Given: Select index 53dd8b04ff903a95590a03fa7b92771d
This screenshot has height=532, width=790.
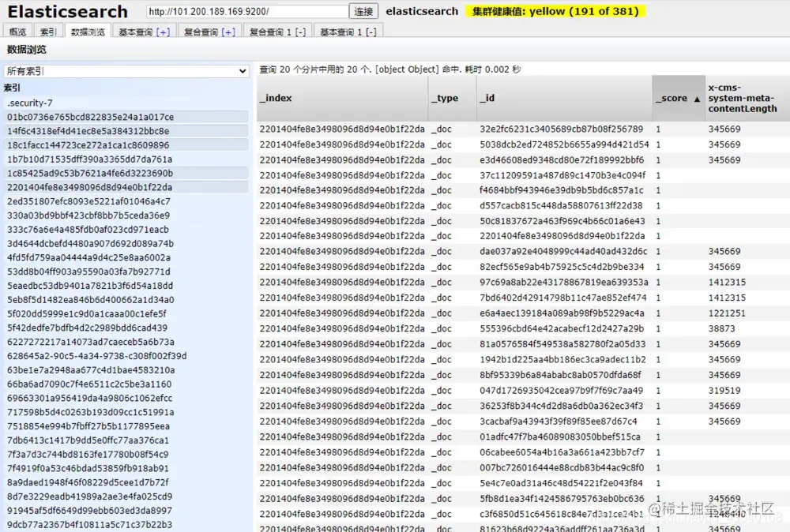Looking at the screenshot, I should coord(126,272).
